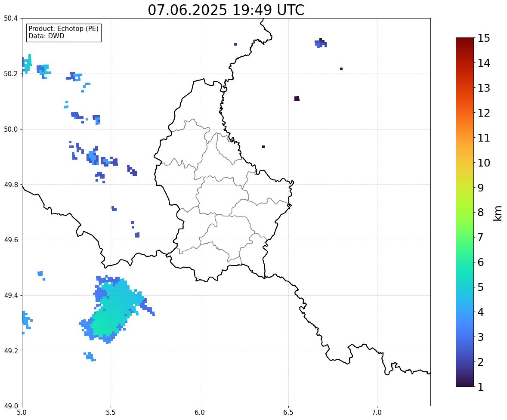Click y-axis latitude label 50.2
Viewport: 507px width, 420px height.
(x=10, y=74)
